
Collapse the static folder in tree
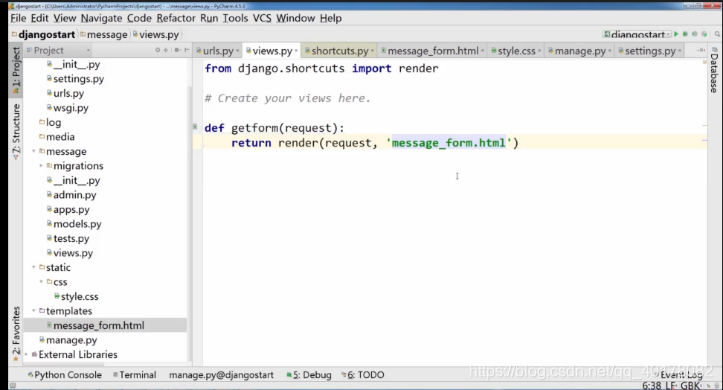(34, 267)
